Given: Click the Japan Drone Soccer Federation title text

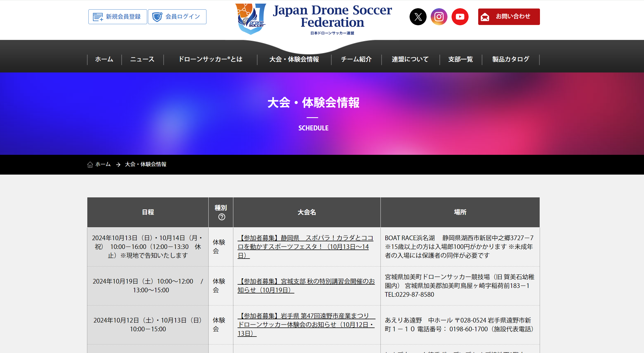Looking at the screenshot, I should click(332, 16).
